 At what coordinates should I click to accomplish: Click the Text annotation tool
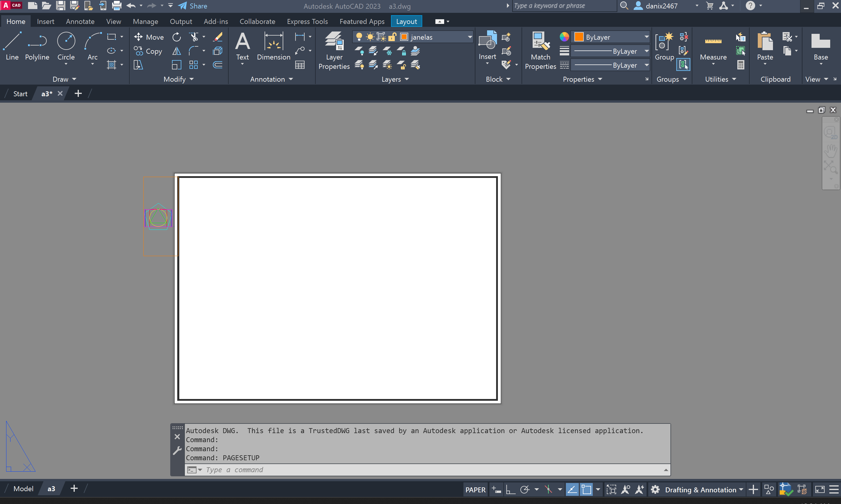242,42
